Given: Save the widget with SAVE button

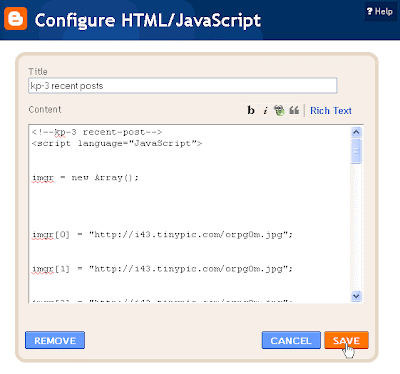Looking at the screenshot, I should (x=346, y=340).
